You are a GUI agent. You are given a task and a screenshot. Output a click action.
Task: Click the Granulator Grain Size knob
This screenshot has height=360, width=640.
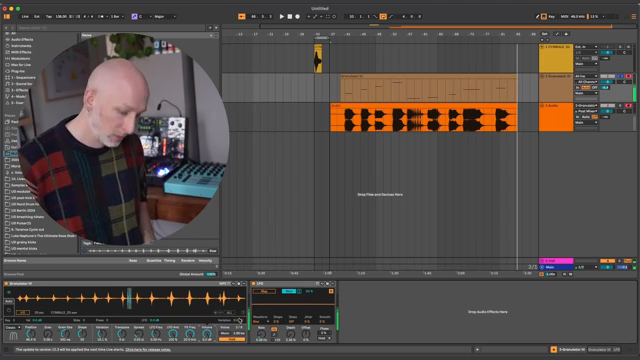[65, 334]
